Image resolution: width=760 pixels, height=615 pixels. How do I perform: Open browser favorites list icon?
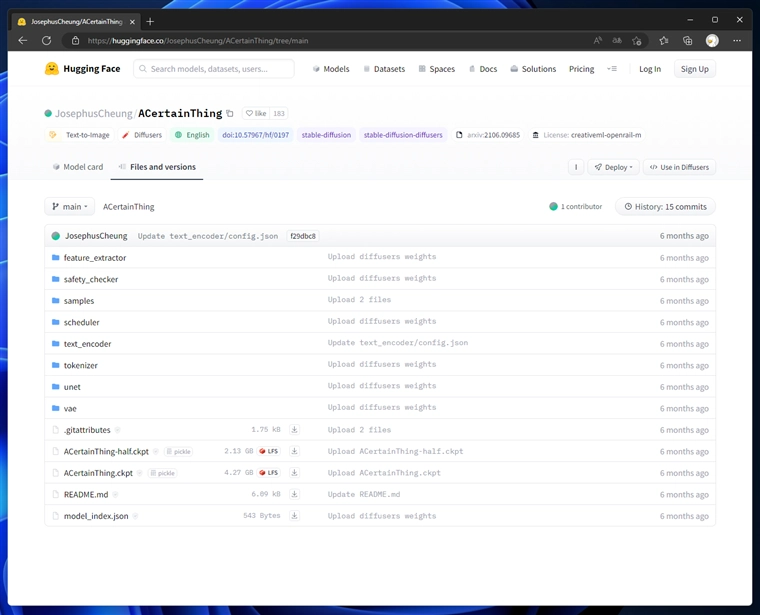[x=664, y=41]
